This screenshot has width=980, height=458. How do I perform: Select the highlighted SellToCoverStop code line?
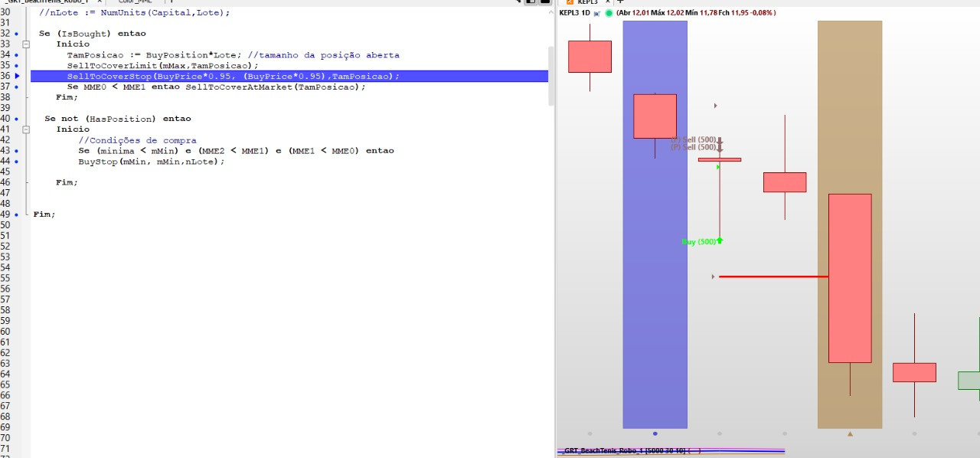pyautogui.click(x=289, y=77)
